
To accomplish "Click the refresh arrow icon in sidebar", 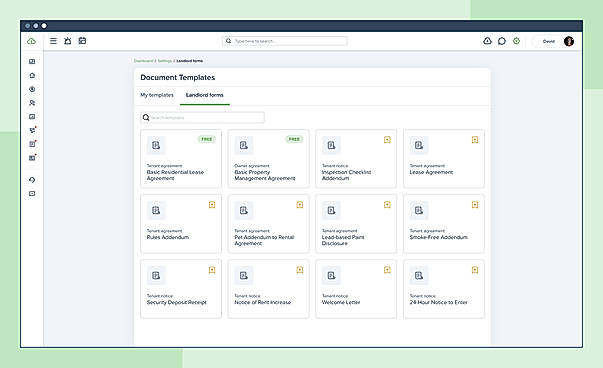I will coord(32,180).
